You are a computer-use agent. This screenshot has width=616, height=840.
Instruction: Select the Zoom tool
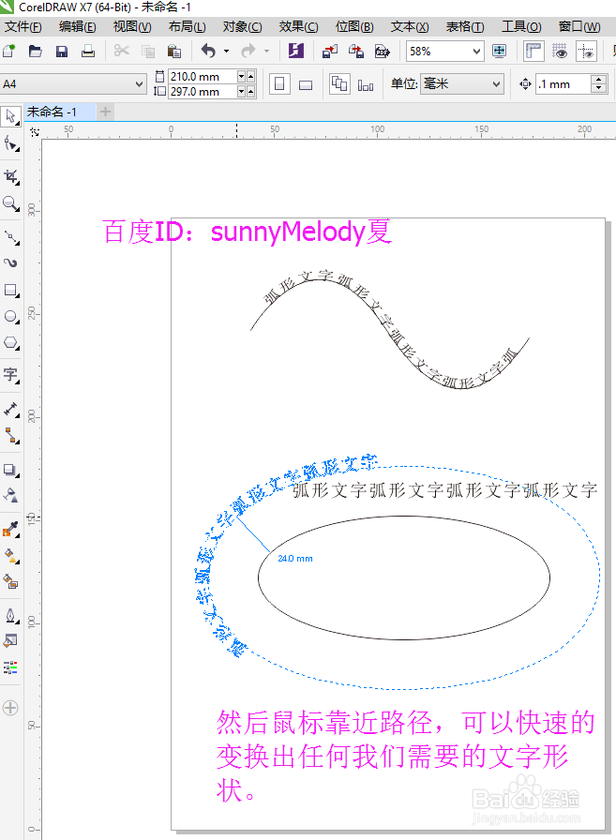pos(10,203)
